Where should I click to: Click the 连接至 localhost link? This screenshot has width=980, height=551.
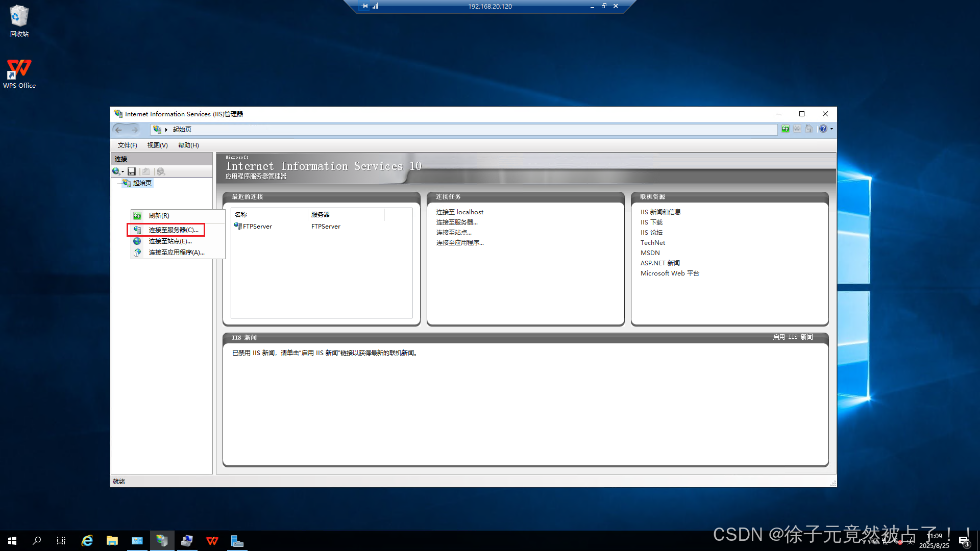(460, 212)
